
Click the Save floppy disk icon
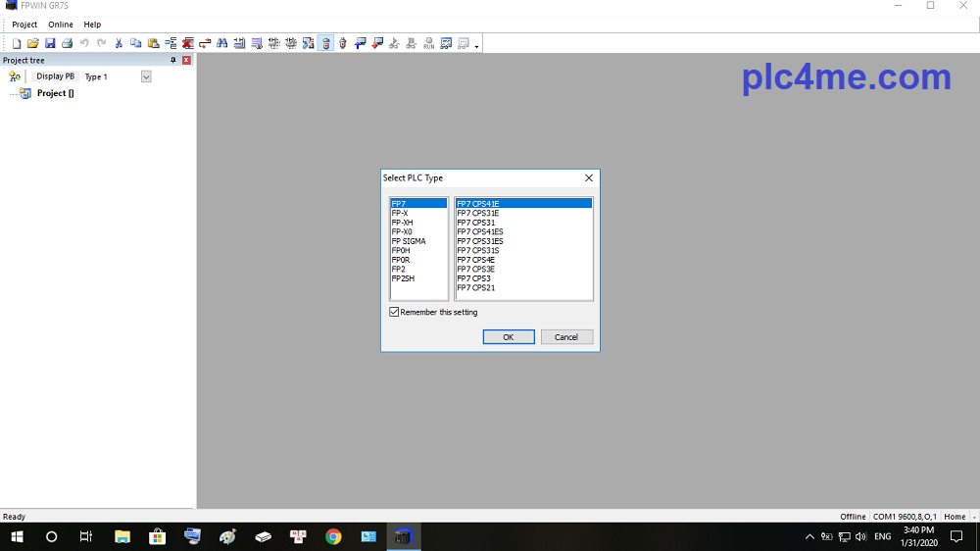tap(49, 43)
